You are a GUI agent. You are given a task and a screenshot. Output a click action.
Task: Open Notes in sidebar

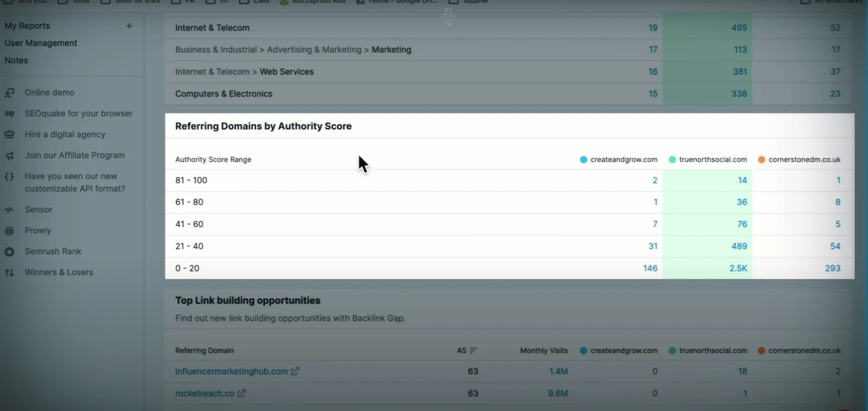(x=16, y=61)
